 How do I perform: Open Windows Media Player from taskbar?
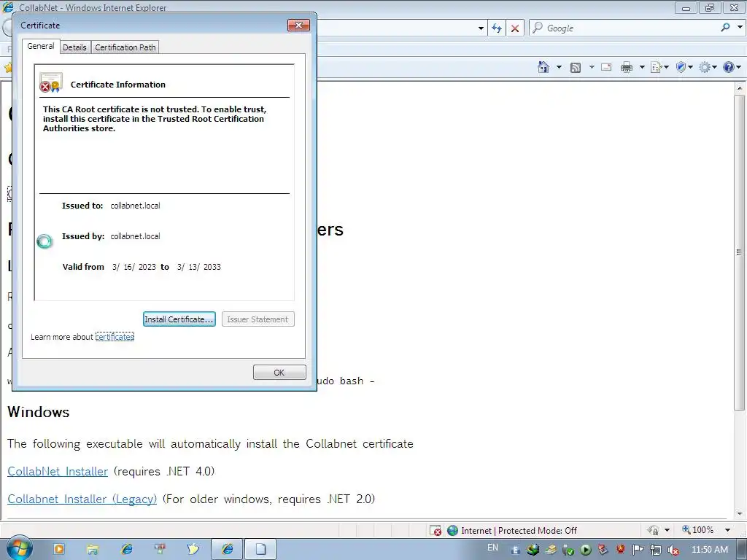pyautogui.click(x=59, y=549)
